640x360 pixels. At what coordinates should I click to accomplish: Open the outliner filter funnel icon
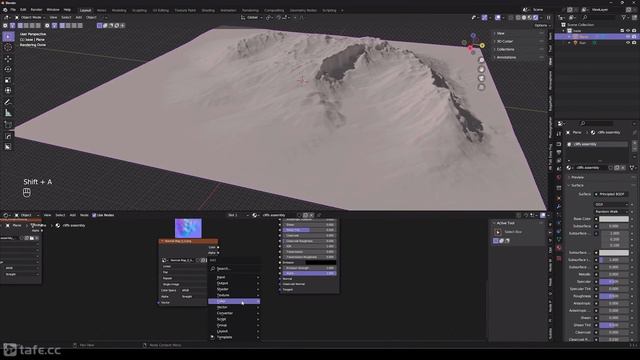point(624,18)
